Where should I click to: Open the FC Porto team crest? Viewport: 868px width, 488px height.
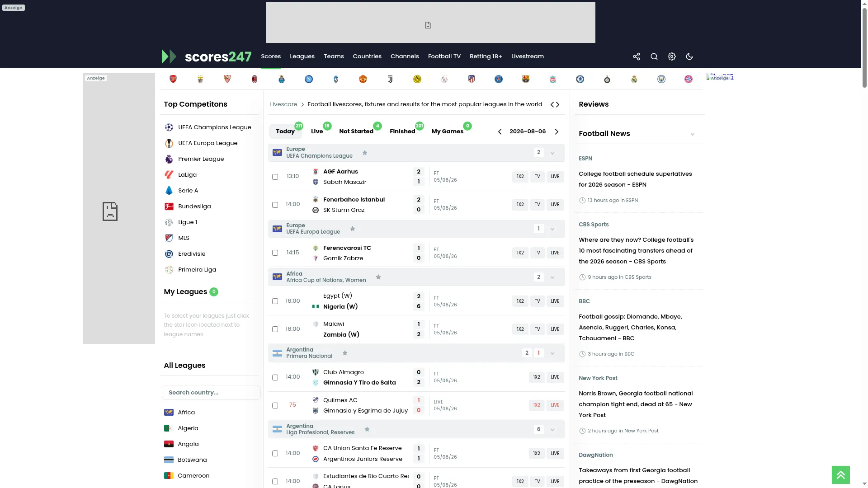point(282,79)
